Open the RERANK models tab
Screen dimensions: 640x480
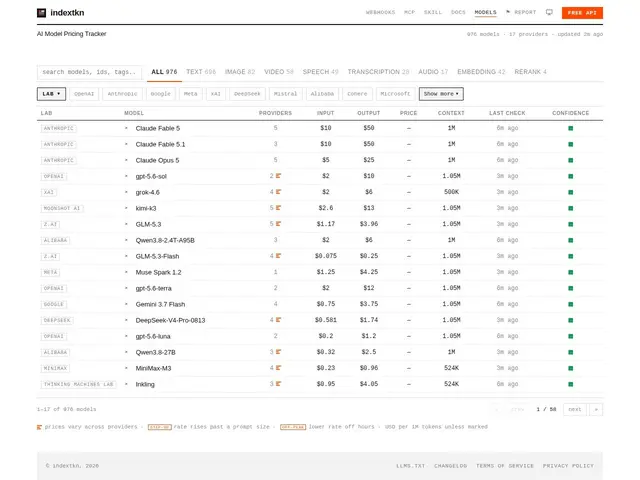[x=530, y=72]
